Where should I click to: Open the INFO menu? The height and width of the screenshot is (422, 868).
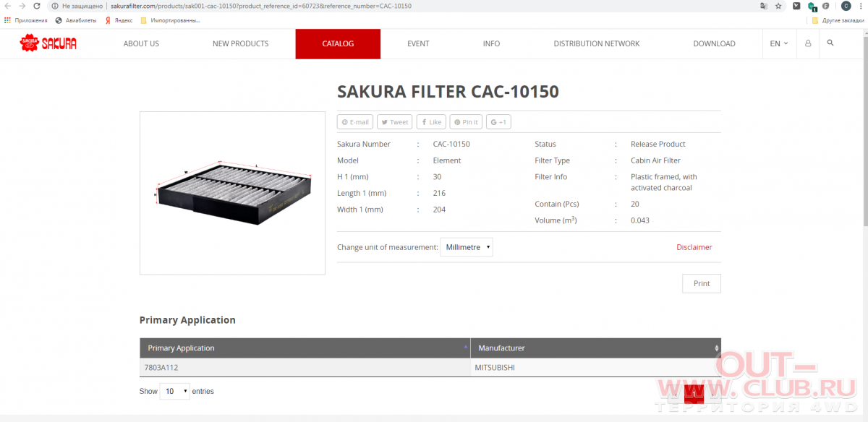491,43
